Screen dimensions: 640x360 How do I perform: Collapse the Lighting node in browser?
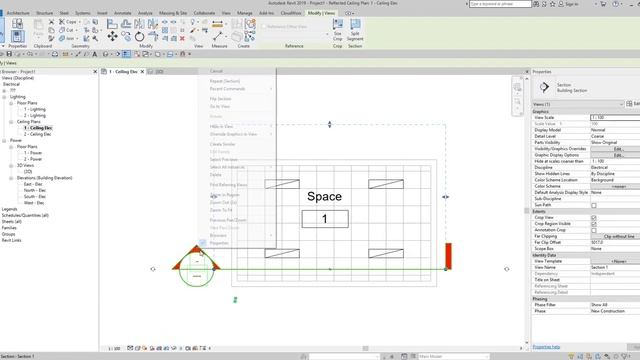coord(4,97)
